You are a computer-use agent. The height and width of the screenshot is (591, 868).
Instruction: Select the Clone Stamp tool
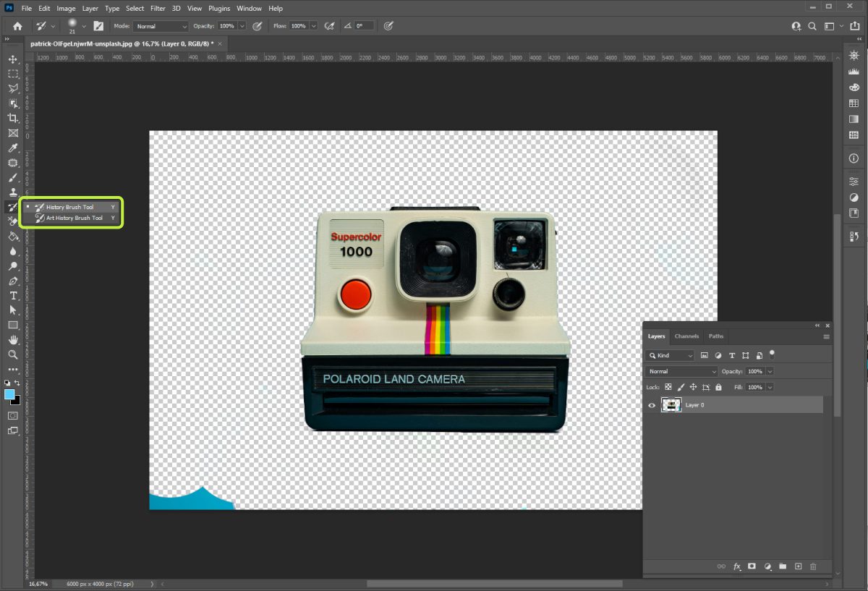(x=13, y=192)
